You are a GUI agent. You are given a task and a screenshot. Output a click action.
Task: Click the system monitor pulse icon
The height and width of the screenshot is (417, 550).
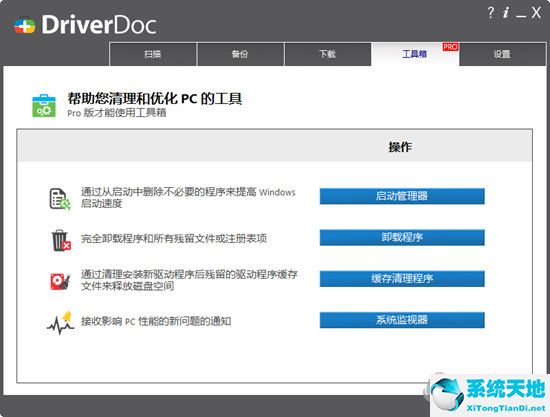tap(60, 323)
